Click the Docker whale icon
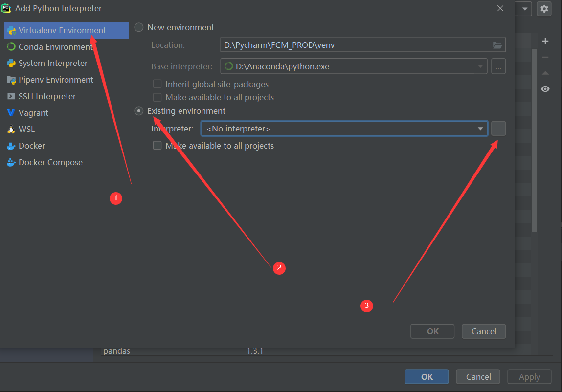This screenshot has width=562, height=392. pyautogui.click(x=11, y=146)
